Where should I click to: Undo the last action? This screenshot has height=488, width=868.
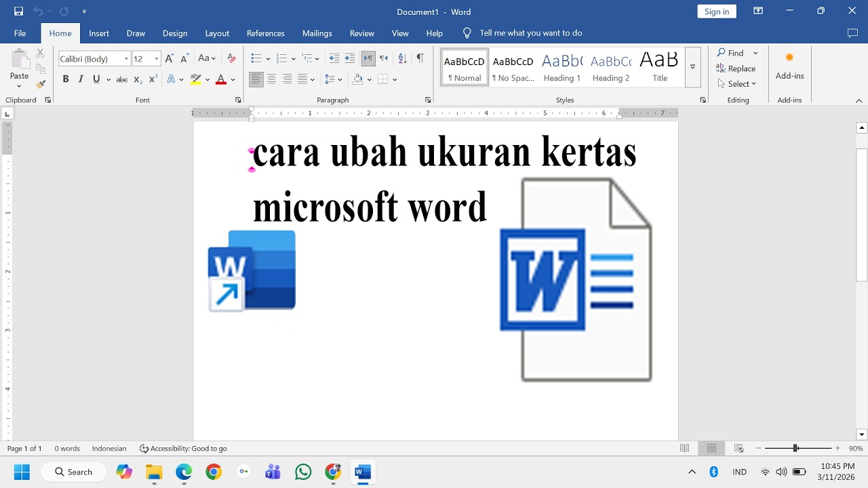pos(38,12)
